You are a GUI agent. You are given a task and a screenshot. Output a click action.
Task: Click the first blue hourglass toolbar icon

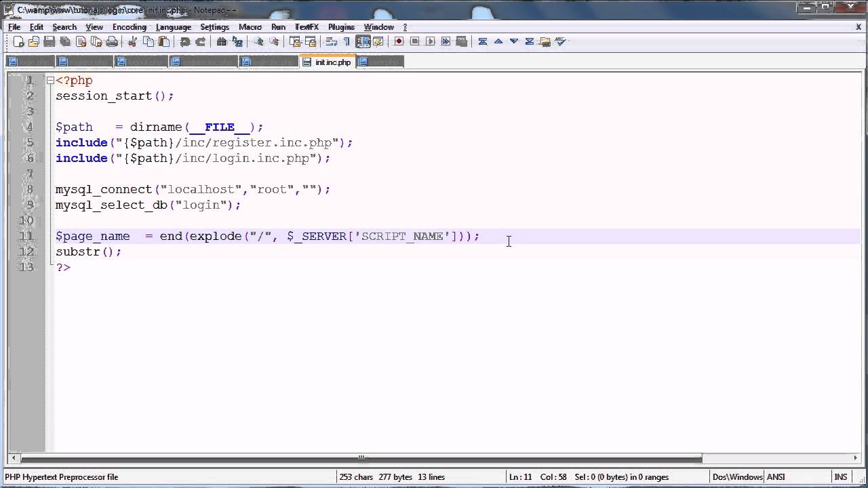coord(483,41)
